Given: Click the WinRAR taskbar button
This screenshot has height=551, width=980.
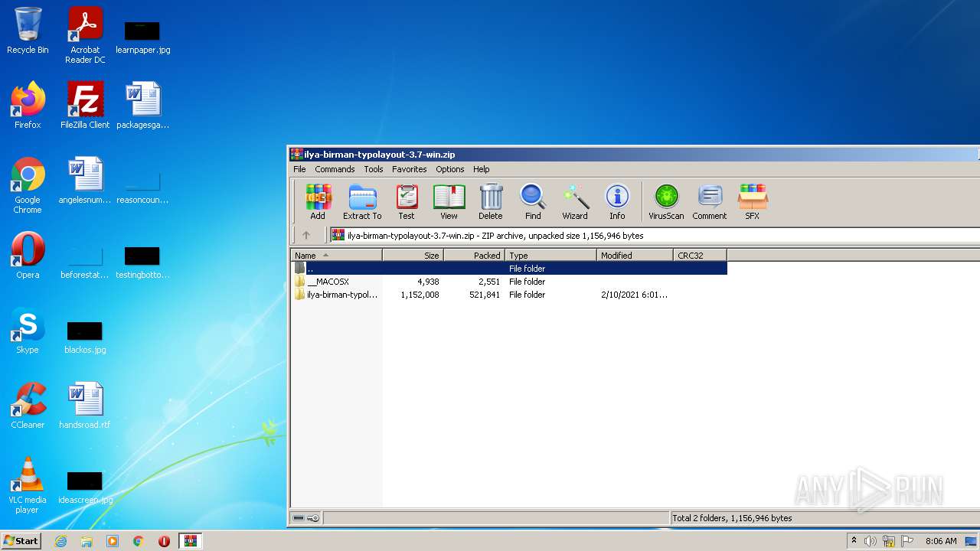Looking at the screenshot, I should pos(190,541).
